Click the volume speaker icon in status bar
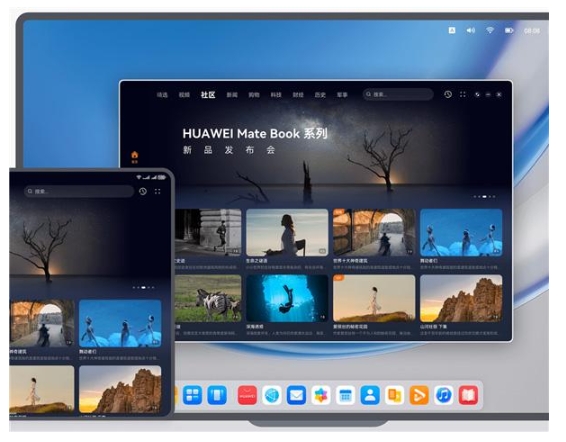 (471, 30)
